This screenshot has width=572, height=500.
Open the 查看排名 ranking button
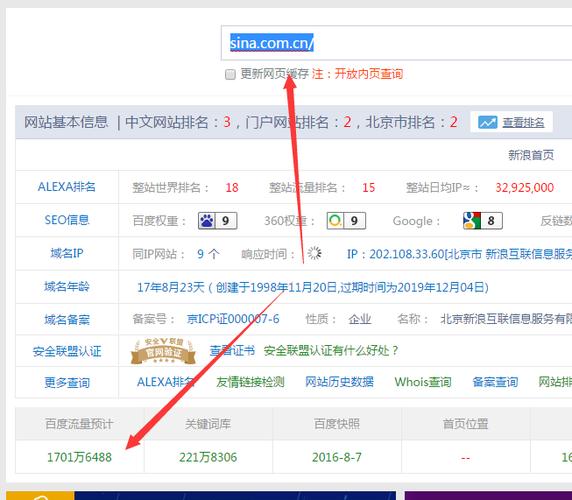coord(511,122)
